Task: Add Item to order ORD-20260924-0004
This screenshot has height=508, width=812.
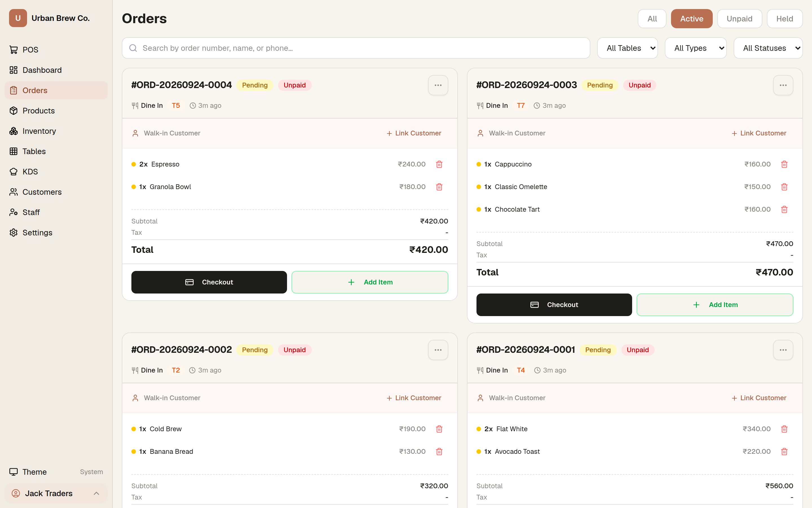Action: click(370, 282)
